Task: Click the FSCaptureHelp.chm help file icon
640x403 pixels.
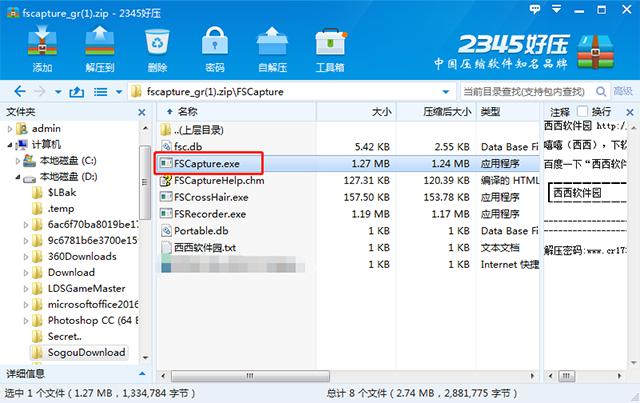Action: pos(166,180)
